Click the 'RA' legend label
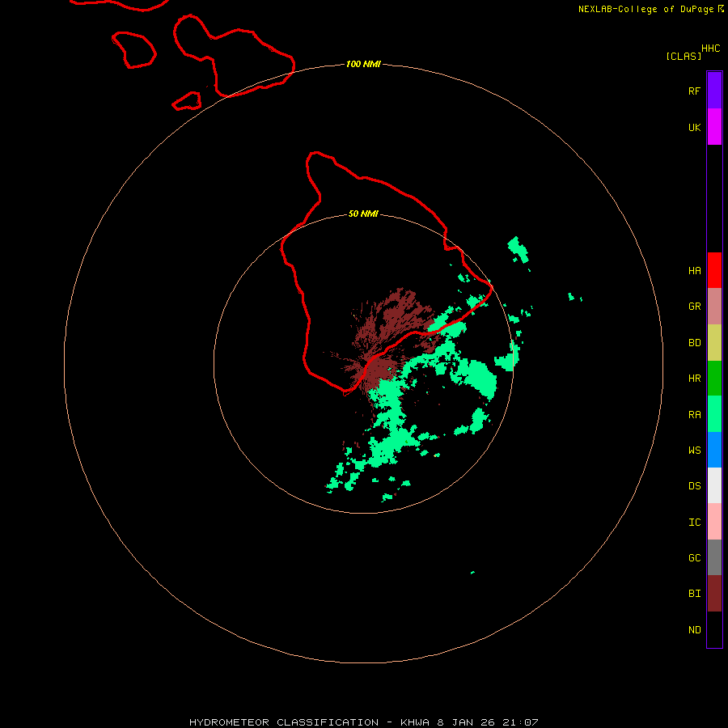 click(694, 415)
